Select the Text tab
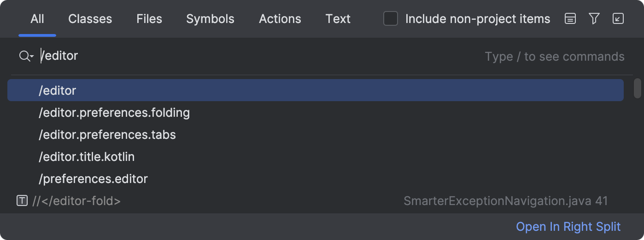Screen dimensions: 644x240 coord(338,19)
